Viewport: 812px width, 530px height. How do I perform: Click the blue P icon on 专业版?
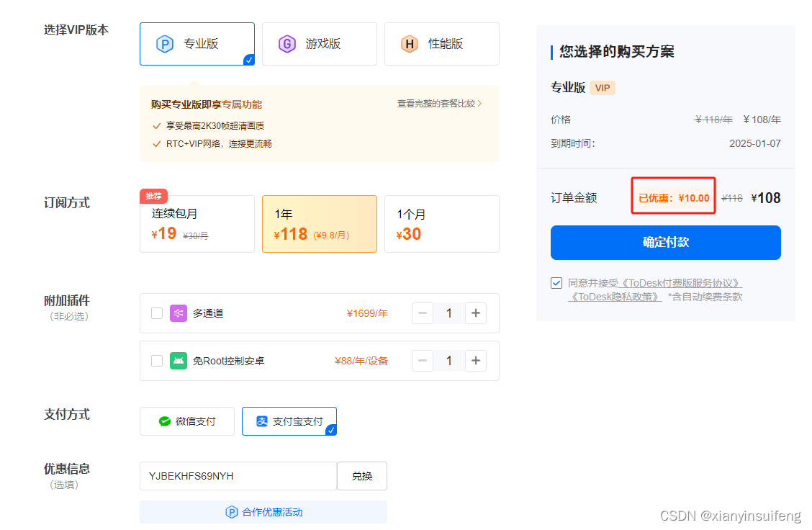[165, 44]
